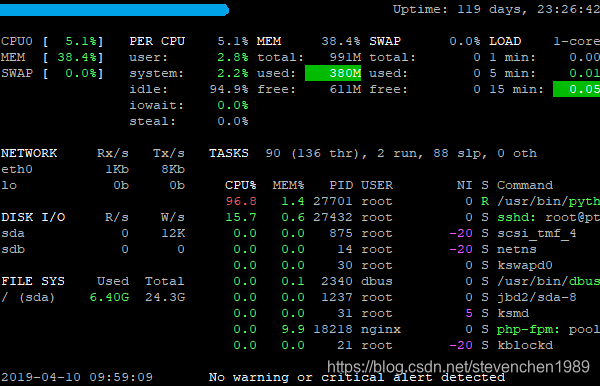Image resolution: width=600 pixels, height=386 pixels.
Task: Click the USER column header
Action: coord(377,186)
